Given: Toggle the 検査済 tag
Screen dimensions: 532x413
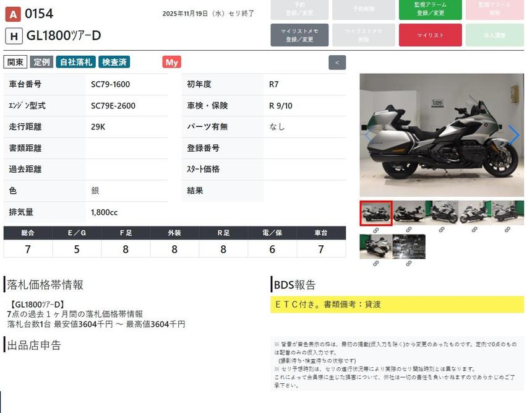Looking at the screenshot, I should tap(114, 62).
